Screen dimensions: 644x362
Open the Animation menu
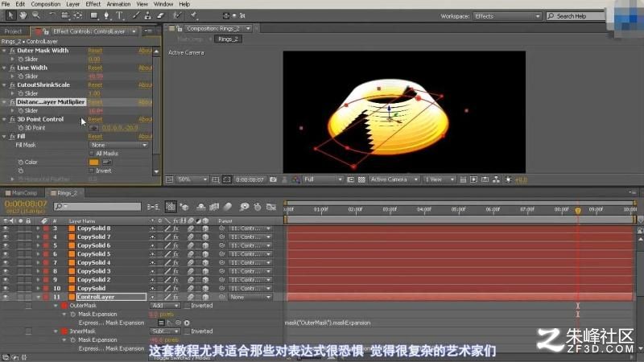(x=118, y=4)
